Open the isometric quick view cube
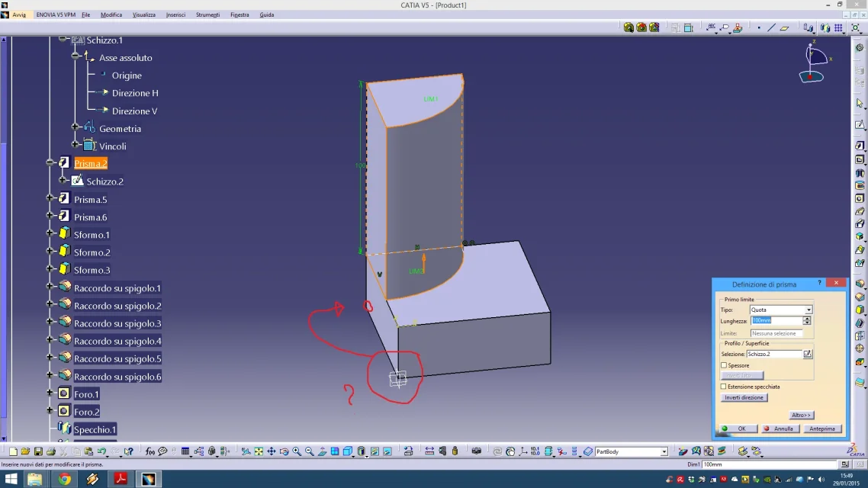The width and height of the screenshot is (868, 488). [349, 451]
